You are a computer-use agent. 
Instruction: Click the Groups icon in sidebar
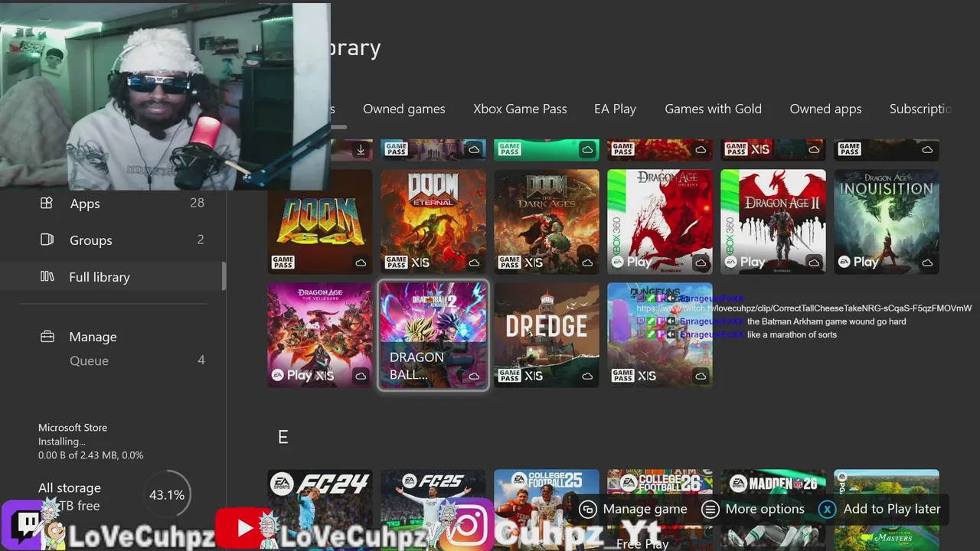point(47,240)
